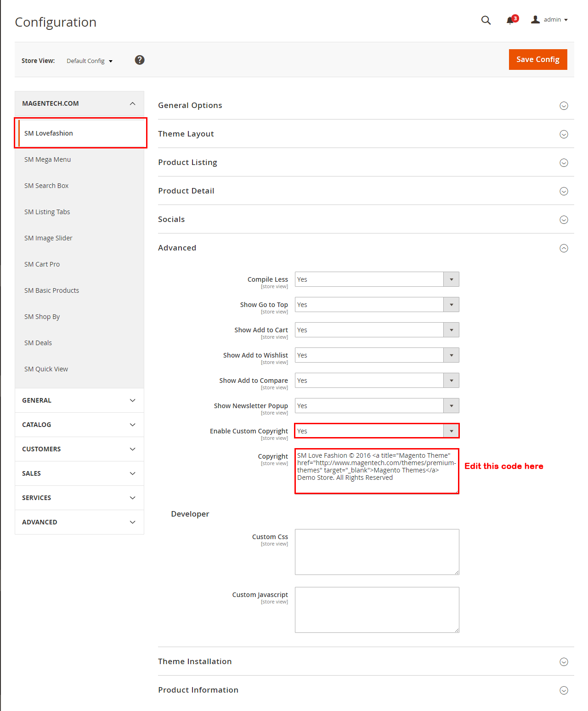Open the admin account menu
This screenshot has width=588, height=711.
[x=549, y=20]
